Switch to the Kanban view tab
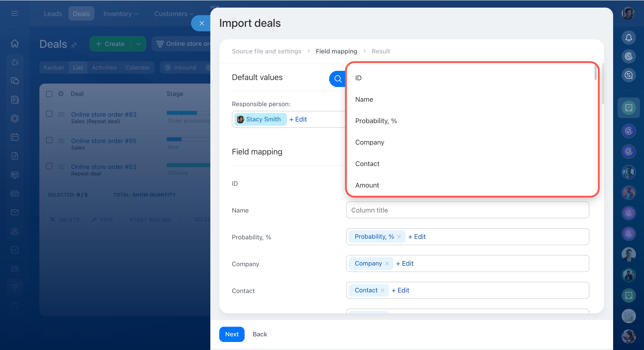This screenshot has width=644, height=350. pos(54,67)
